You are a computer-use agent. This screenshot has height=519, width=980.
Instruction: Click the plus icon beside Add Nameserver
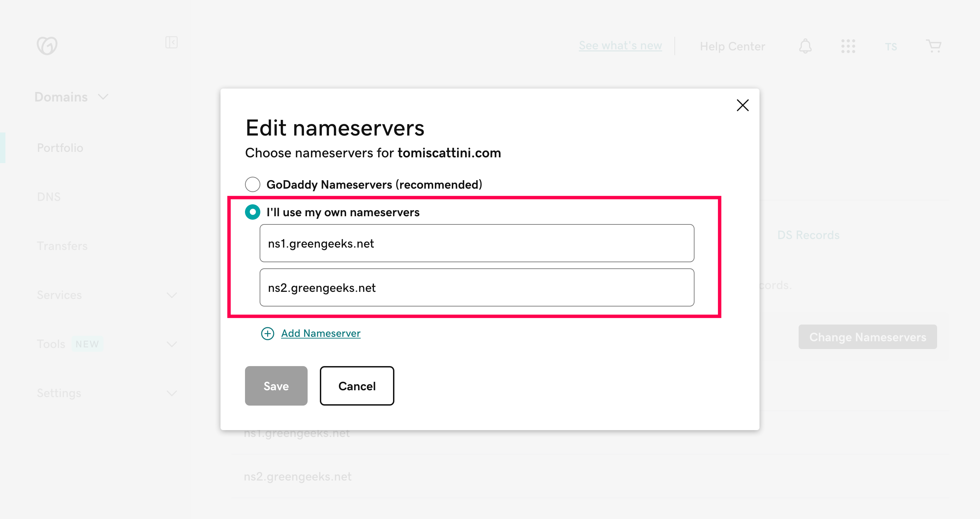[x=267, y=333]
